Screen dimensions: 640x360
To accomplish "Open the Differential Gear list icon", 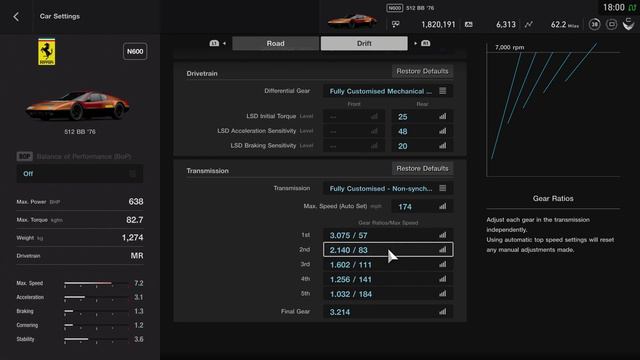I will (x=442, y=91).
